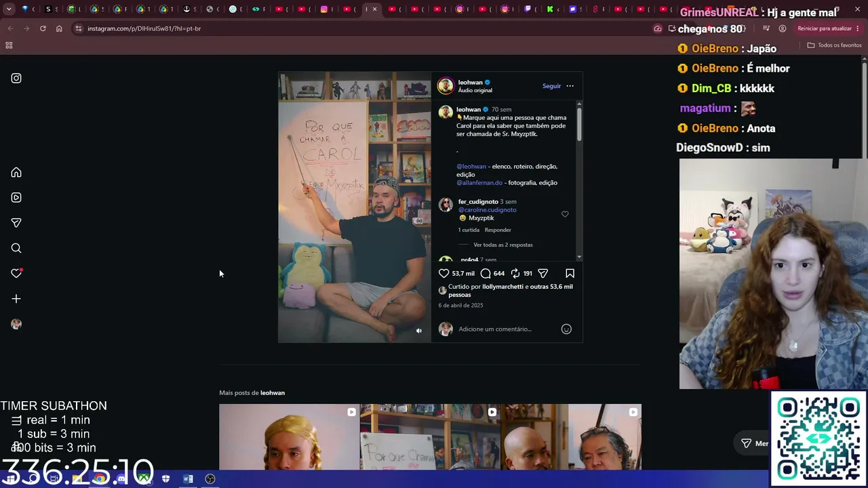This screenshot has width=868, height=488.
Task: Open the Reels icon in sidebar
Action: pos(16,198)
